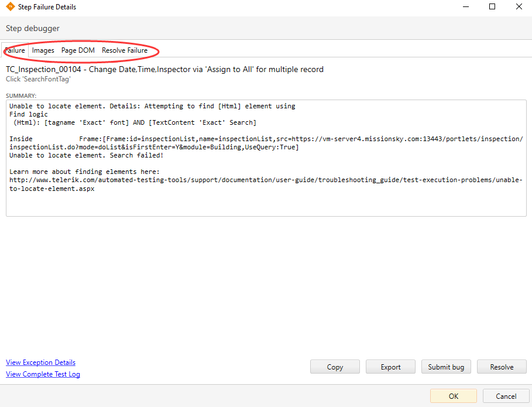Click the Export button

tap(390, 367)
